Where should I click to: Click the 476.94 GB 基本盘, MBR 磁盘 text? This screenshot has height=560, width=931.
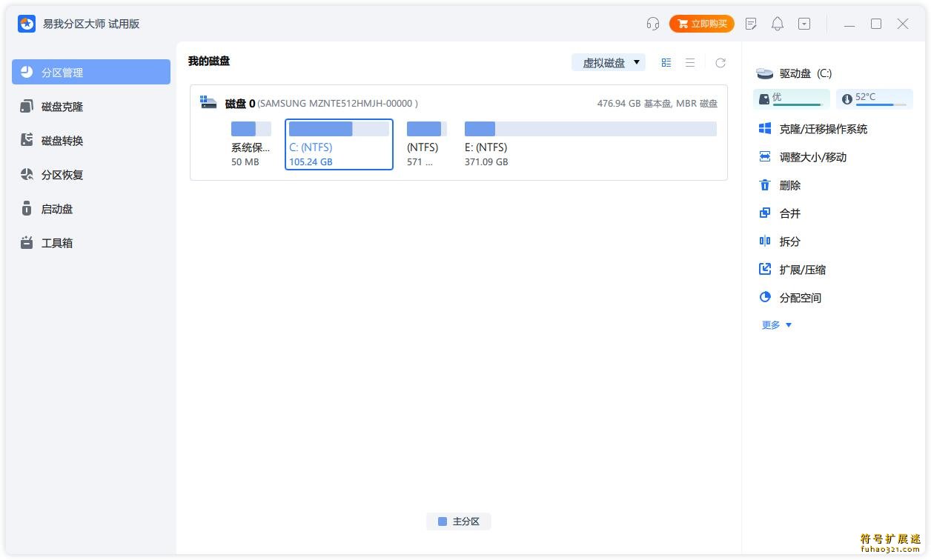[657, 104]
